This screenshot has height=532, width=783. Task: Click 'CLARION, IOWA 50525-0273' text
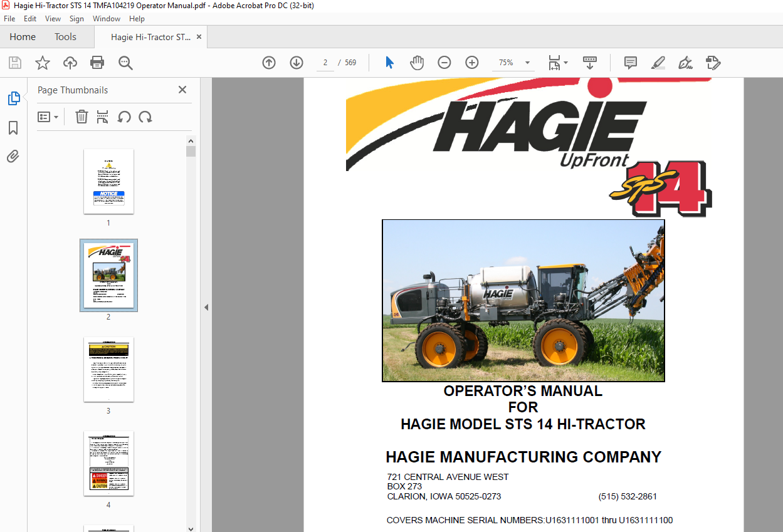tap(444, 496)
